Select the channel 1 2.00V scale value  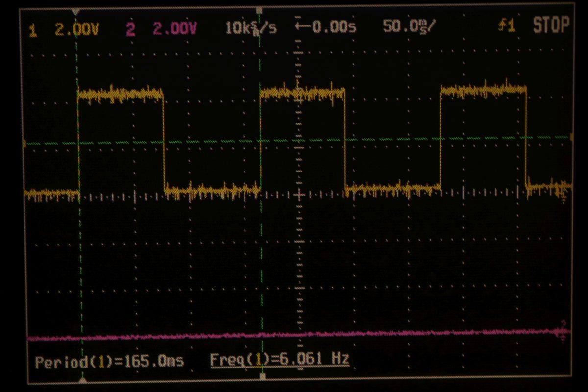[x=76, y=30]
